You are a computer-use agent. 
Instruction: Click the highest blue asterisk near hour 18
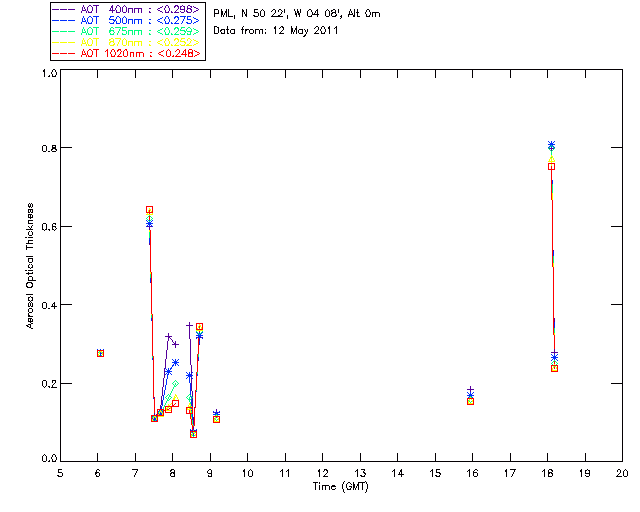pos(551,145)
